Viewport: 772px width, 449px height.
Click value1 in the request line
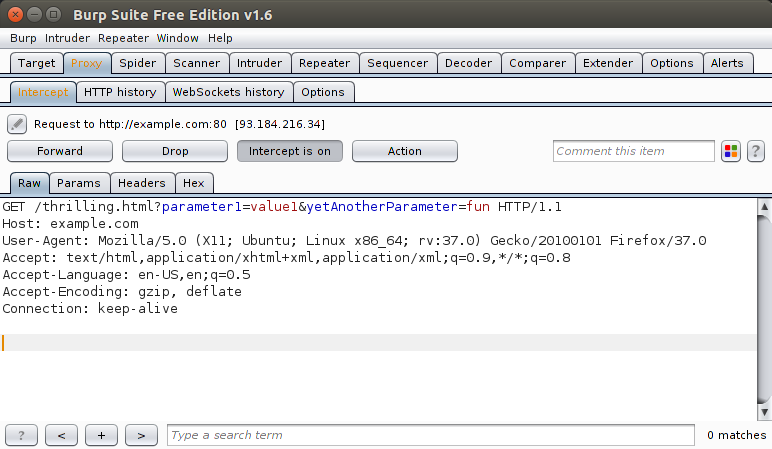click(x=274, y=207)
